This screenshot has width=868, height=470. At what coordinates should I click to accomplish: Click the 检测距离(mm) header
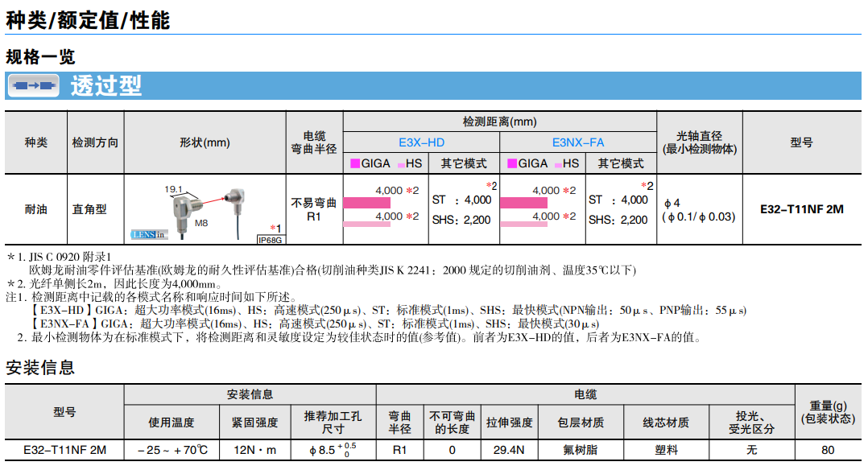pyautogui.click(x=500, y=122)
